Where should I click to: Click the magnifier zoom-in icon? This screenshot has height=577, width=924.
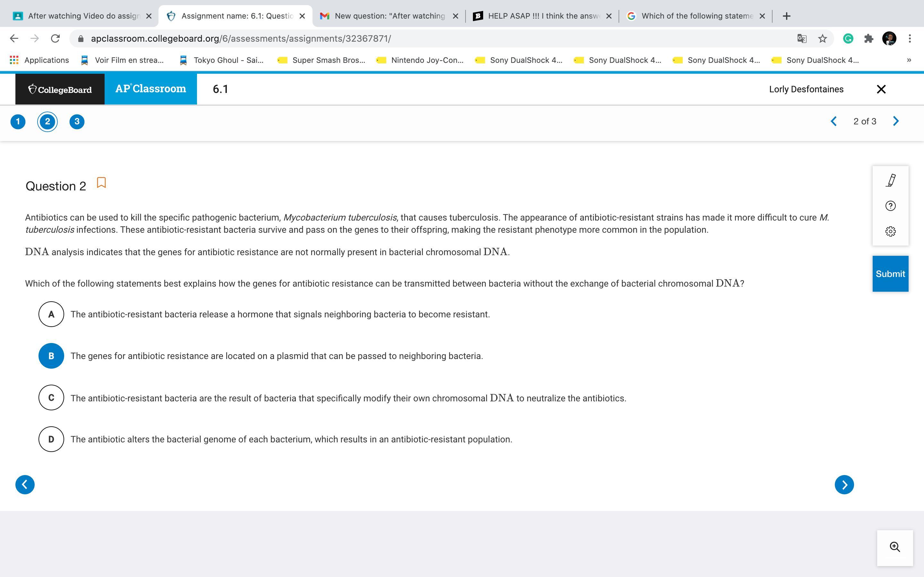point(894,547)
